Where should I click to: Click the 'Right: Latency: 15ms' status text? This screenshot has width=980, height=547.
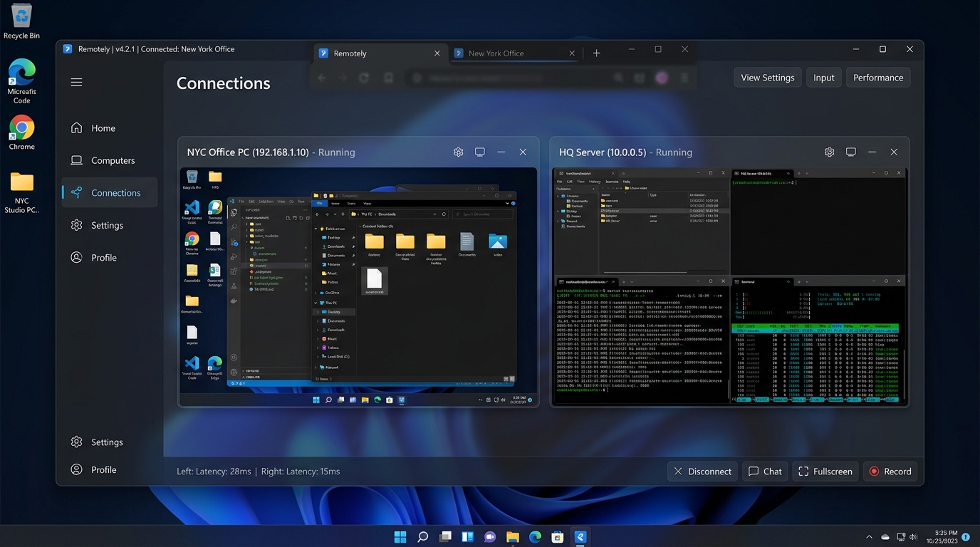coord(301,472)
